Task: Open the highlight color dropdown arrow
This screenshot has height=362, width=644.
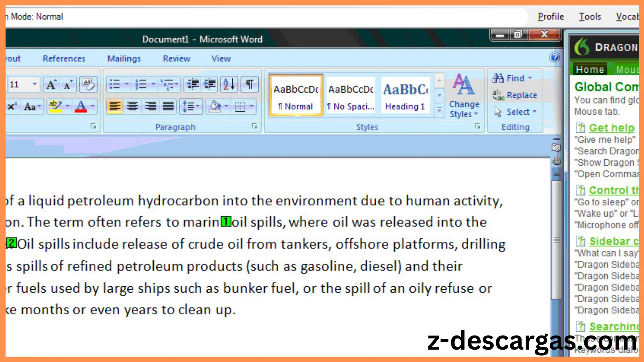Action: click(x=67, y=107)
